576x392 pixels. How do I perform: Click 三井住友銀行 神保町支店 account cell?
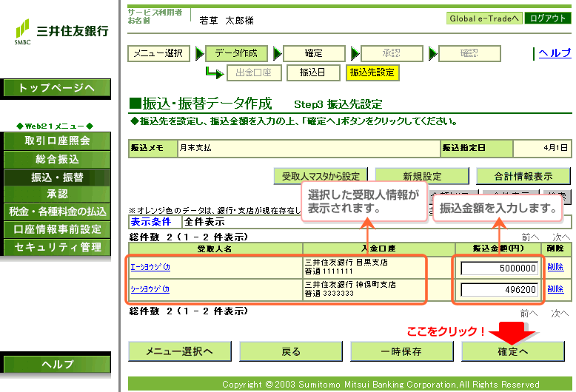point(378,289)
